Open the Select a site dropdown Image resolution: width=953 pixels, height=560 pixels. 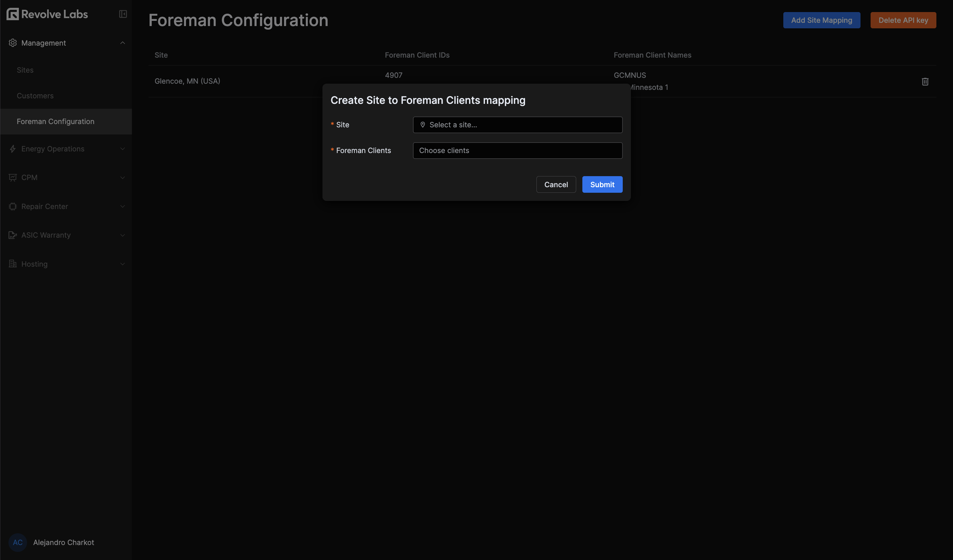[x=517, y=125]
